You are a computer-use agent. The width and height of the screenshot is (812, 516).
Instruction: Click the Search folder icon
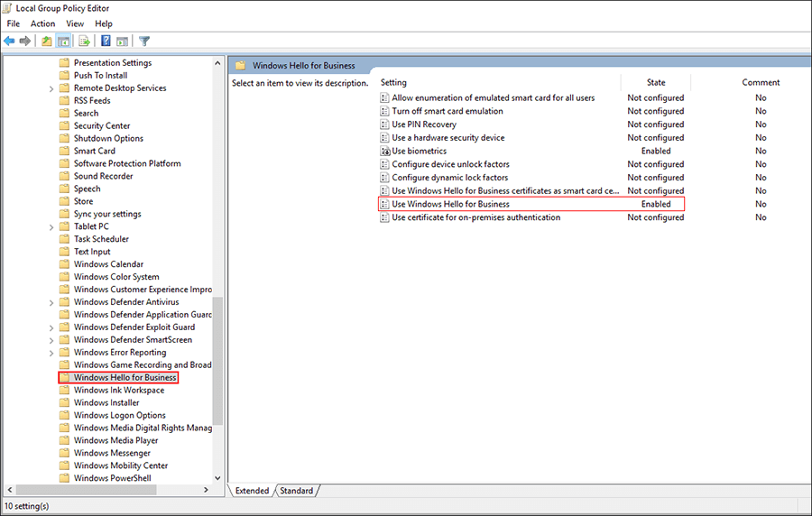(x=64, y=114)
